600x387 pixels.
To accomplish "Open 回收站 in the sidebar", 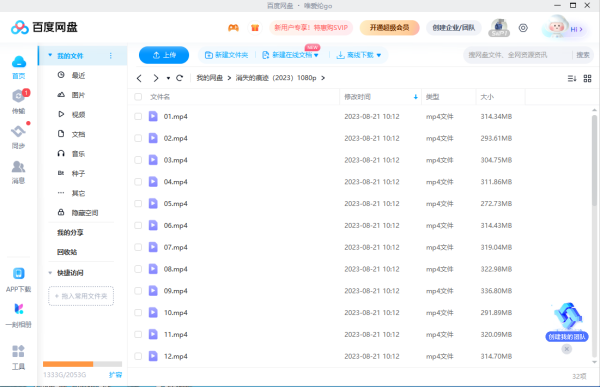I will (x=67, y=252).
